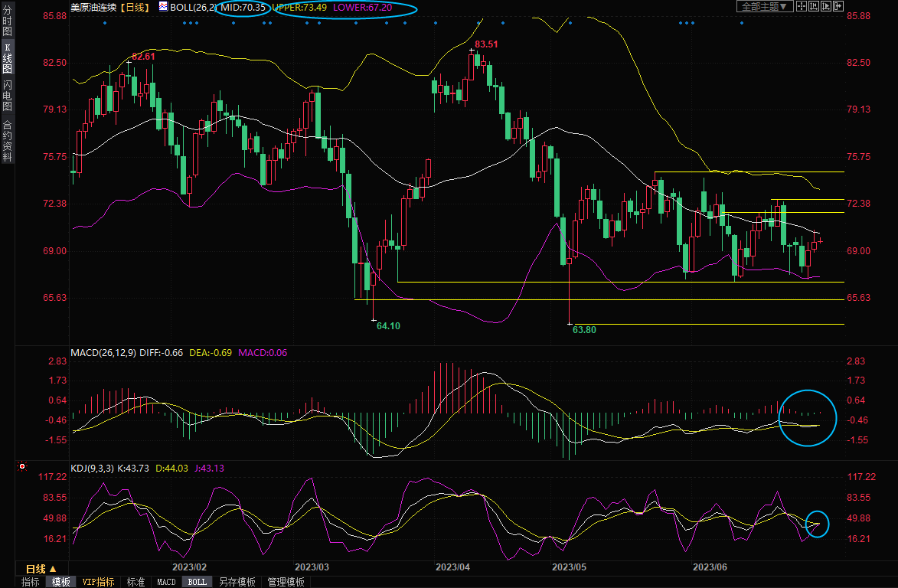Open the 全部主题 dropdown
The image size is (898, 588).
763,6
